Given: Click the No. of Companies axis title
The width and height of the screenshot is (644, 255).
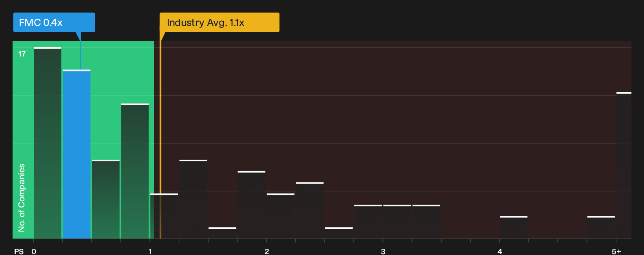Looking at the screenshot, I should (22, 198).
